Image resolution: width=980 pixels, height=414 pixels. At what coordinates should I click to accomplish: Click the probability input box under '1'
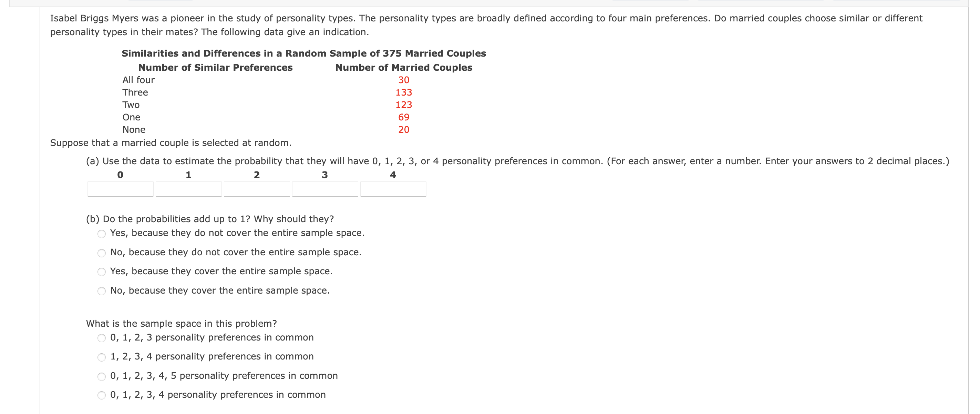coord(188,189)
